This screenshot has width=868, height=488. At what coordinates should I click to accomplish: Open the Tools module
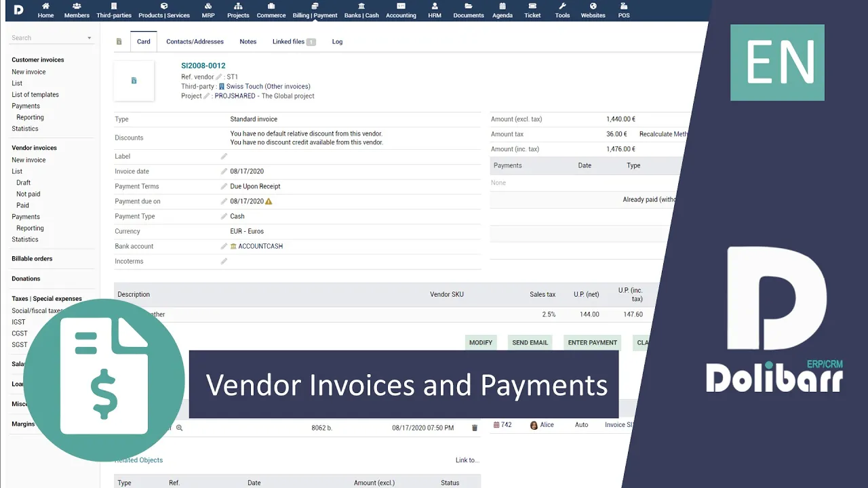click(562, 10)
